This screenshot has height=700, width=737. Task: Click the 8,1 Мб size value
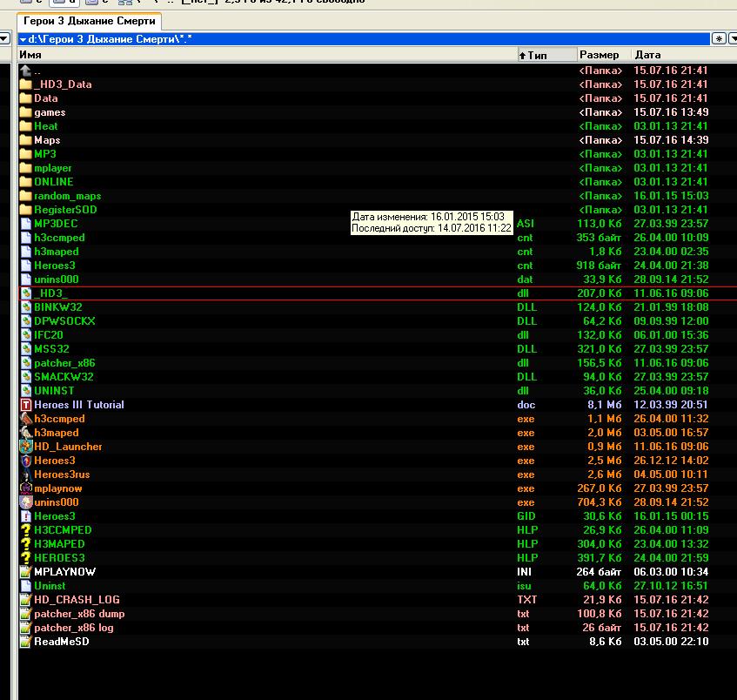(x=605, y=405)
